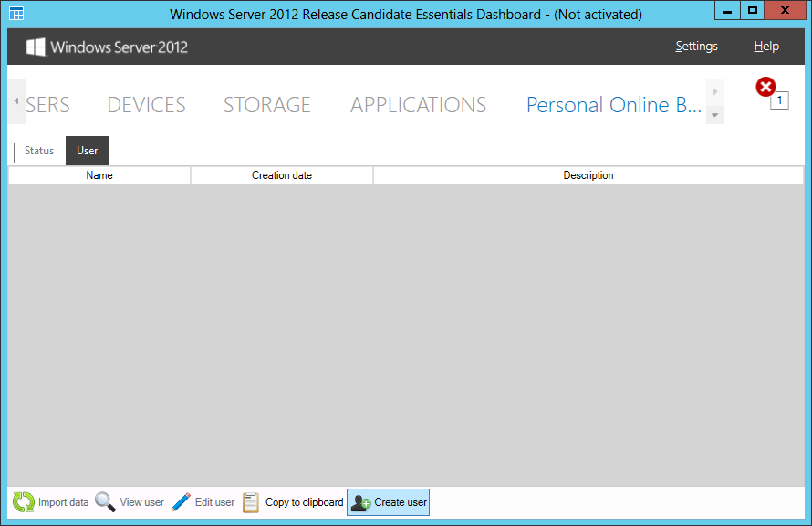Click the Import data label
The width and height of the screenshot is (812, 526).
[63, 502]
